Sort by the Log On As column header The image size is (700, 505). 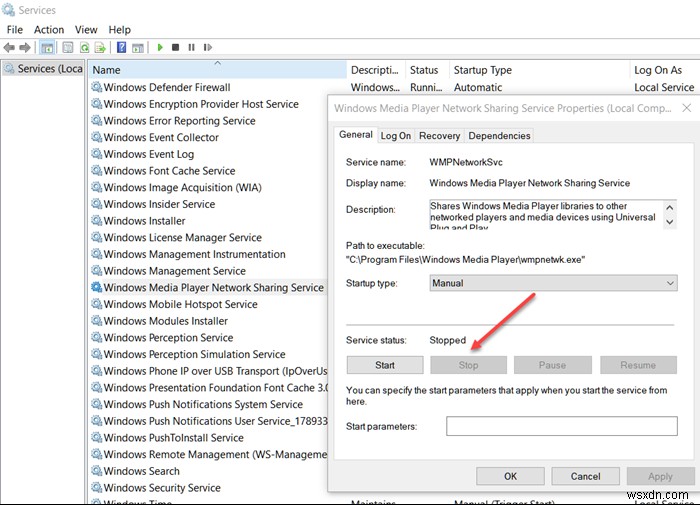[x=664, y=70]
